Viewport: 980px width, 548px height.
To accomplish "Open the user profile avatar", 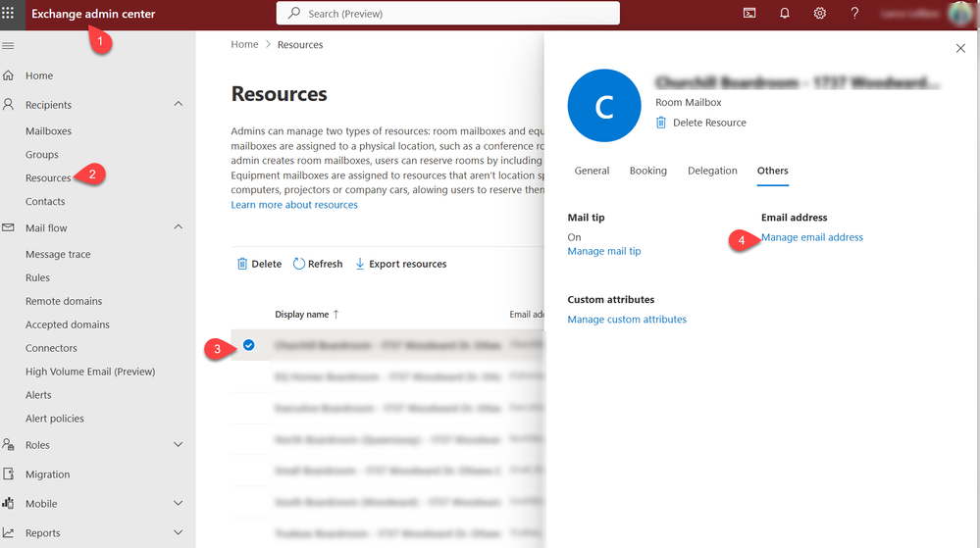I will (960, 13).
